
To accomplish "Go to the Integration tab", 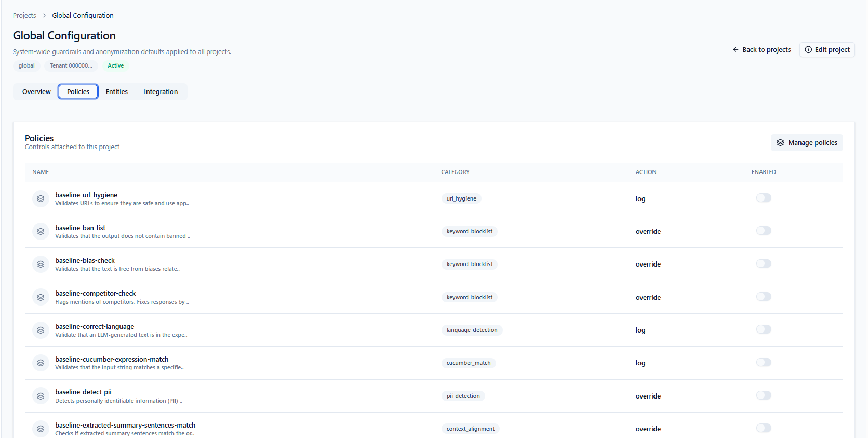I will click(161, 91).
